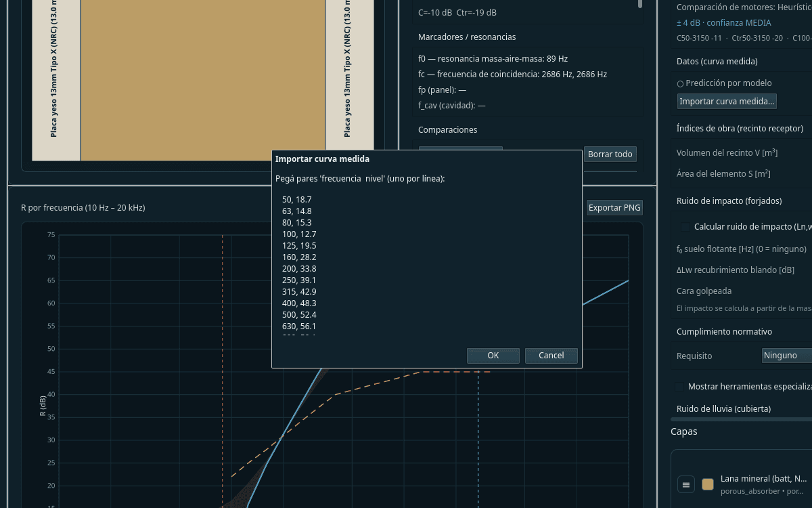The image size is (812, 508).
Task: Click the Cara golpeada label
Action: [x=704, y=291]
